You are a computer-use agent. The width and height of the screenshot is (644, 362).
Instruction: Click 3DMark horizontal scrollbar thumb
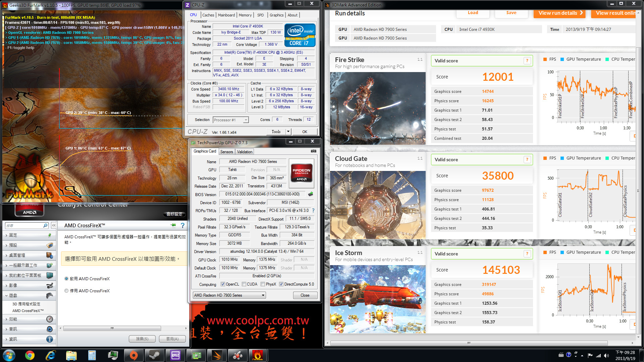click(x=469, y=343)
